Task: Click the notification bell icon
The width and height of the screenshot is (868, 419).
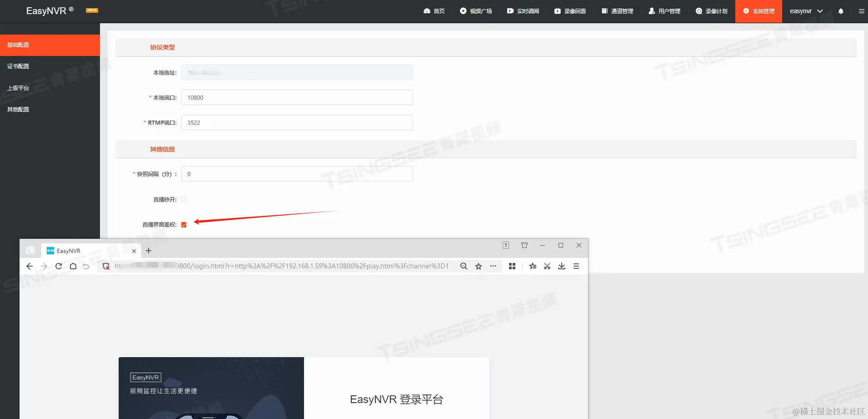Action: (x=841, y=11)
